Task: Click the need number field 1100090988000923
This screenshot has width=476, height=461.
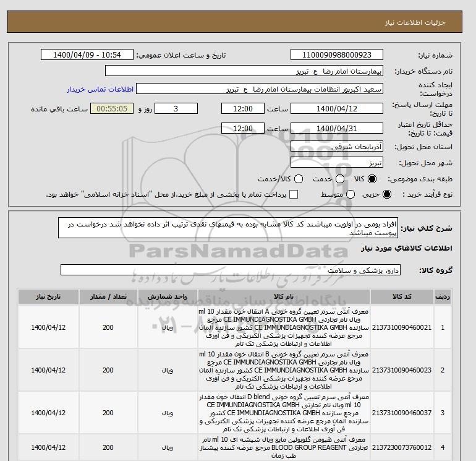Action: (337, 54)
